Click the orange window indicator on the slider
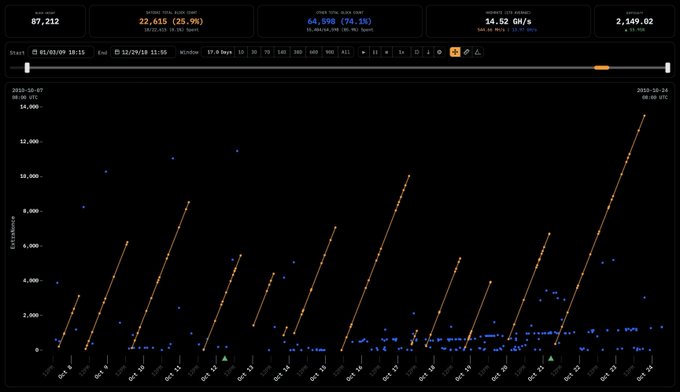 [602, 68]
